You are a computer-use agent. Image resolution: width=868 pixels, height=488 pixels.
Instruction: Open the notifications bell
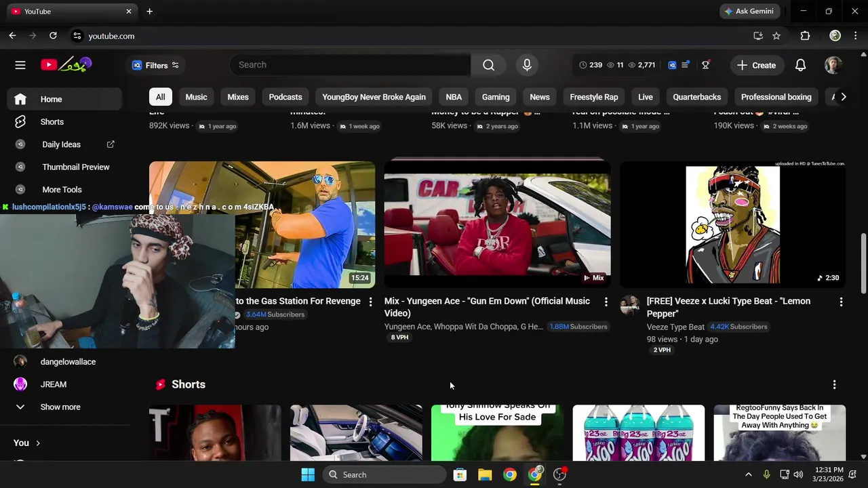point(800,65)
